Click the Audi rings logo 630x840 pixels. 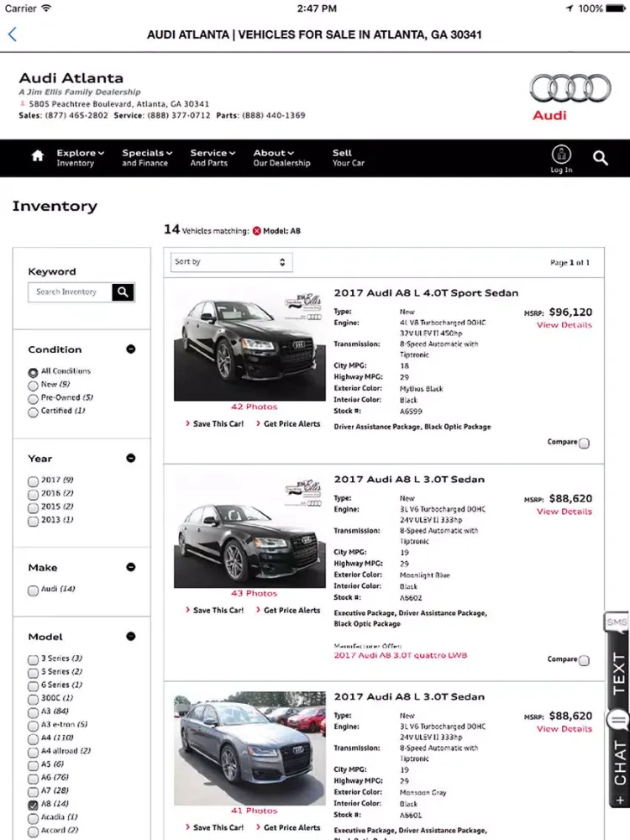(x=570, y=88)
